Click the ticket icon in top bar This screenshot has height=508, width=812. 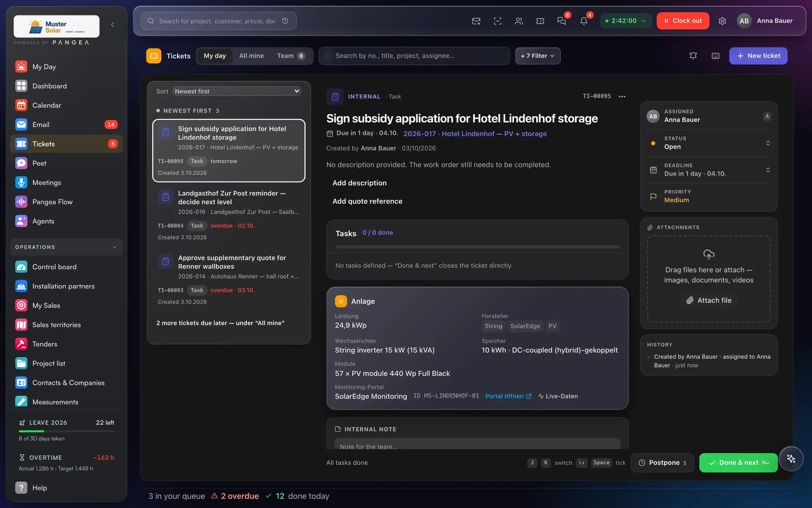pos(540,21)
